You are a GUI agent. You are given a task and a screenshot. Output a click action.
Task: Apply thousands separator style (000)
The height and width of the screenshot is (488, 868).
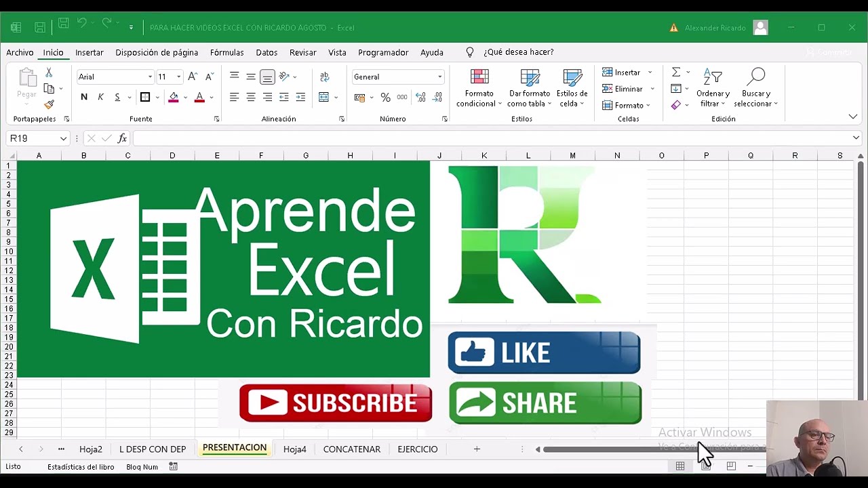(x=402, y=98)
